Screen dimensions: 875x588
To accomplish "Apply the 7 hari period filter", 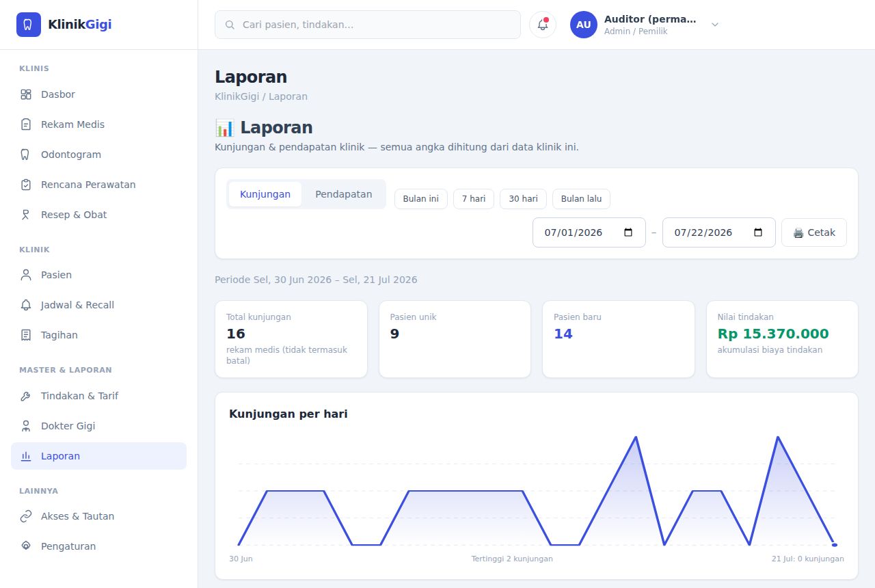I will (x=474, y=199).
